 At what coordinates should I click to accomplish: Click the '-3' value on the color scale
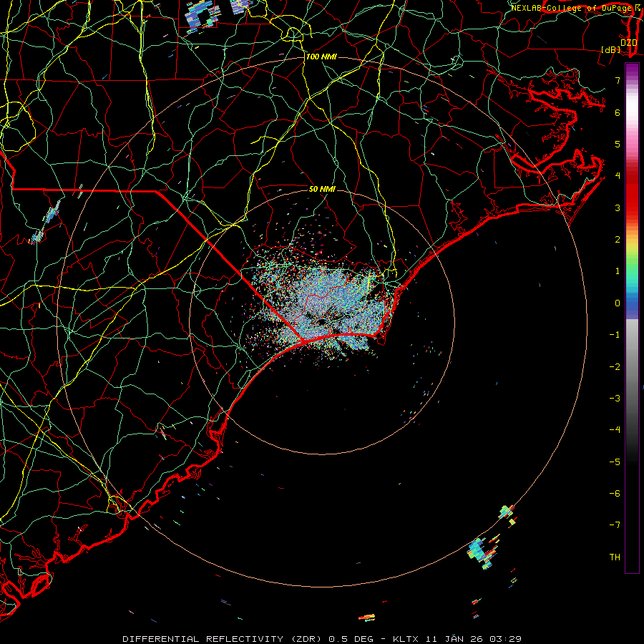pos(615,398)
